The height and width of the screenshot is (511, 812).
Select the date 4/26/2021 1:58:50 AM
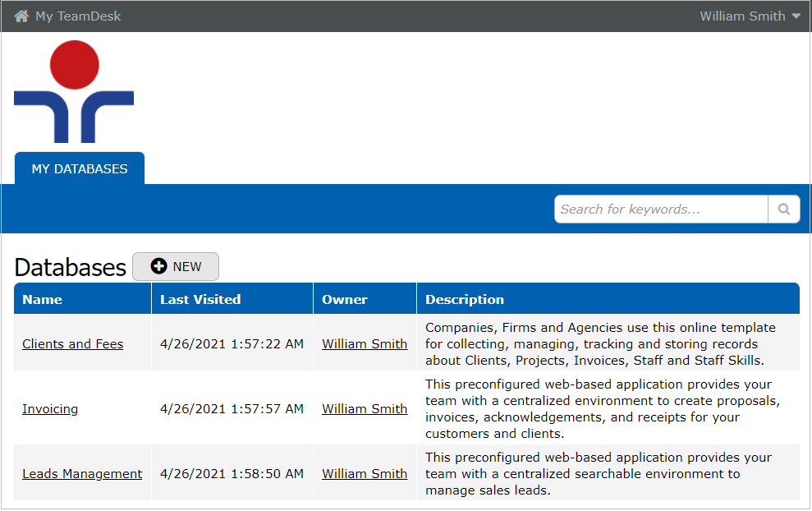tap(232, 474)
